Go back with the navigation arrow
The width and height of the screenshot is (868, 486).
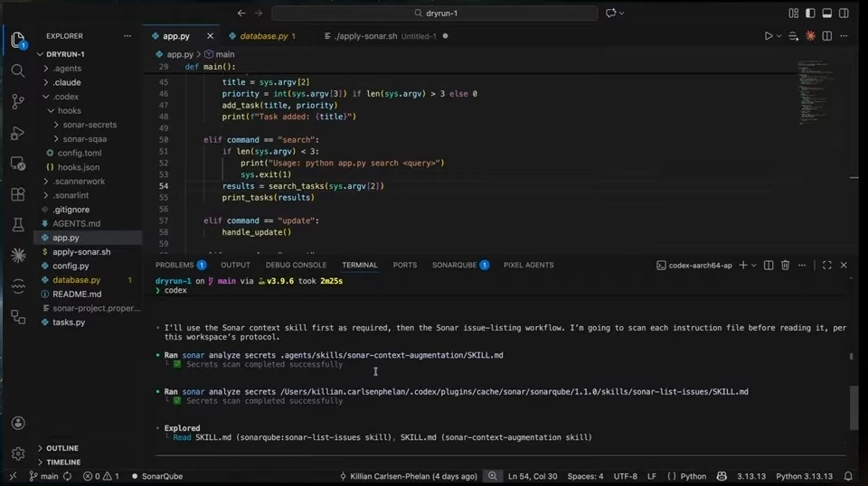click(241, 13)
